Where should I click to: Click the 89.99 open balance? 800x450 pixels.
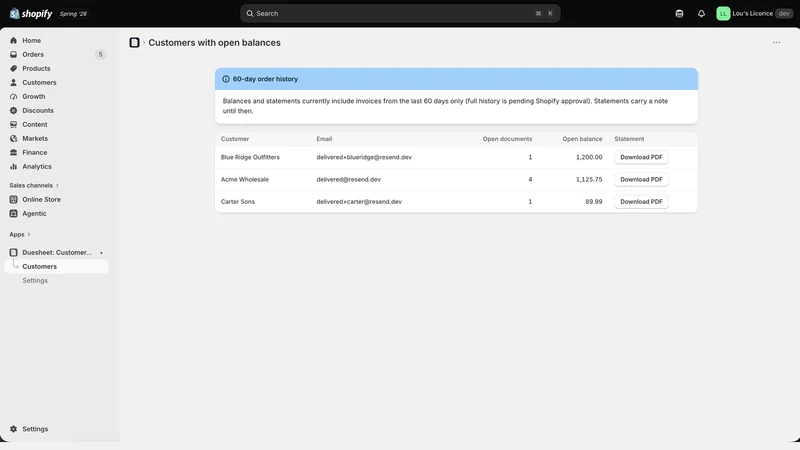(594, 202)
